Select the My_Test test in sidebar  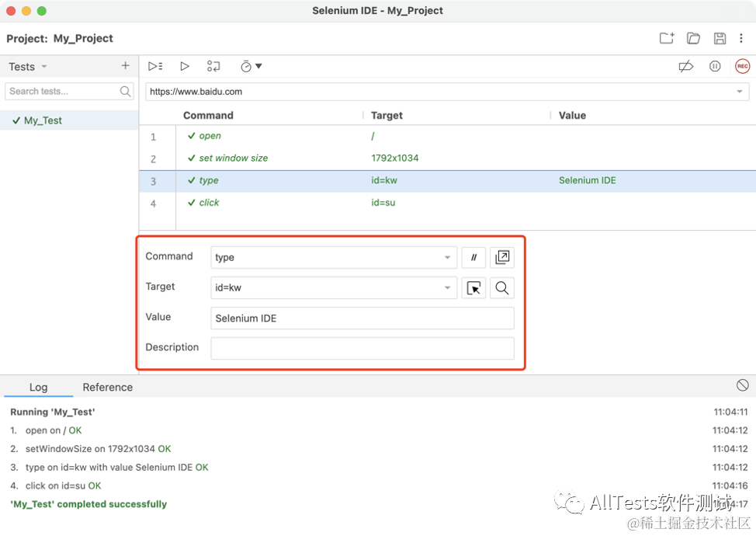pyautogui.click(x=69, y=120)
